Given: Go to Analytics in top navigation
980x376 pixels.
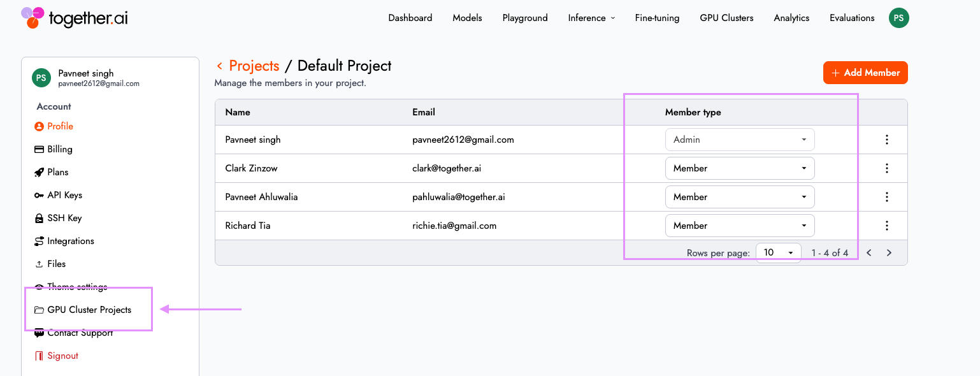Looking at the screenshot, I should pyautogui.click(x=791, y=18).
